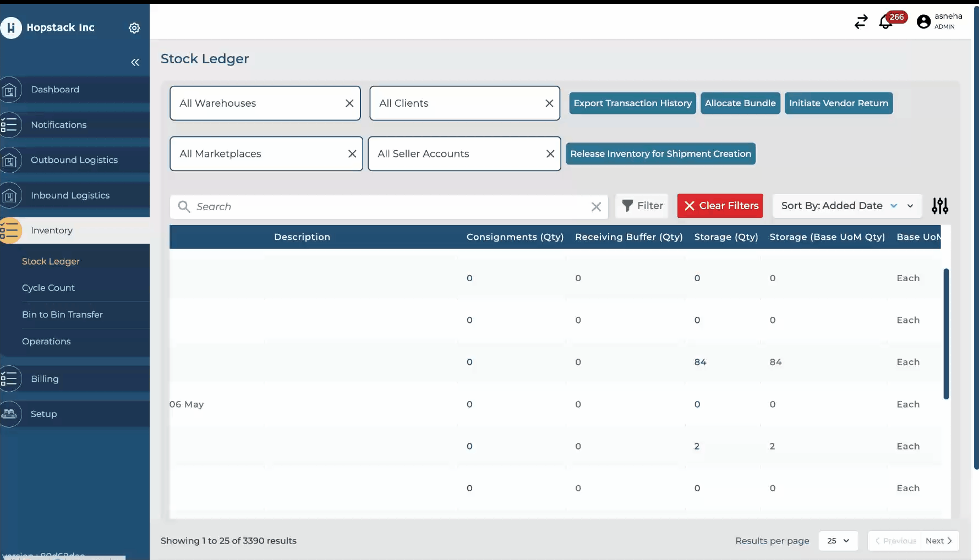
Task: Collapse the sidebar with double chevron
Action: point(135,62)
